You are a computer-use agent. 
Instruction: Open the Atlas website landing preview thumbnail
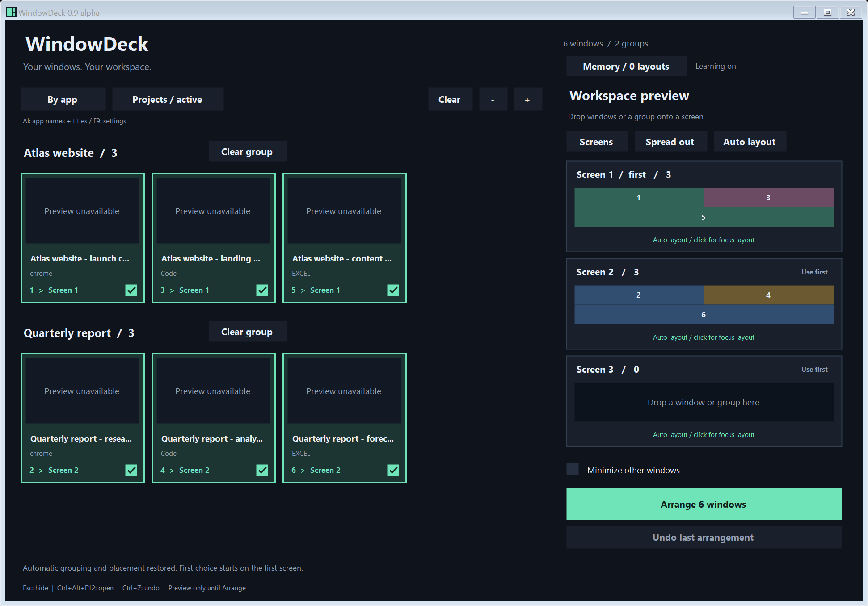213,211
